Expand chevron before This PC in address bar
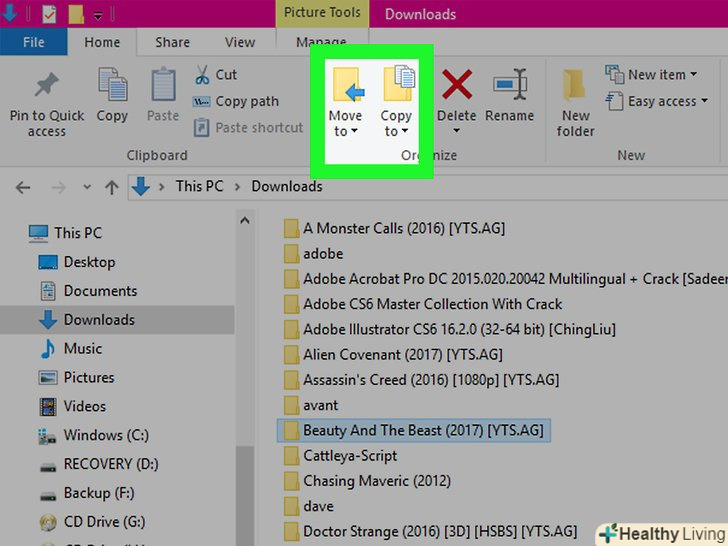This screenshot has height=546, width=728. pos(162,187)
